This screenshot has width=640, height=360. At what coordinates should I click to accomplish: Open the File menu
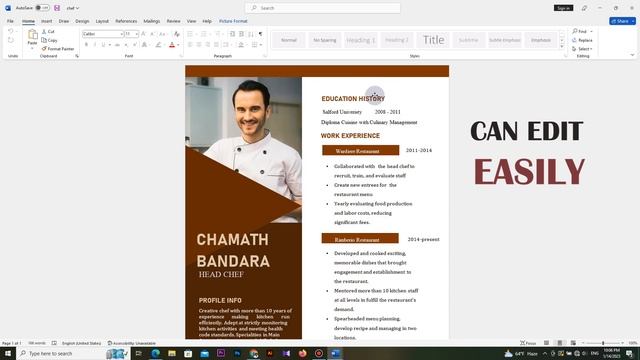tap(10, 21)
